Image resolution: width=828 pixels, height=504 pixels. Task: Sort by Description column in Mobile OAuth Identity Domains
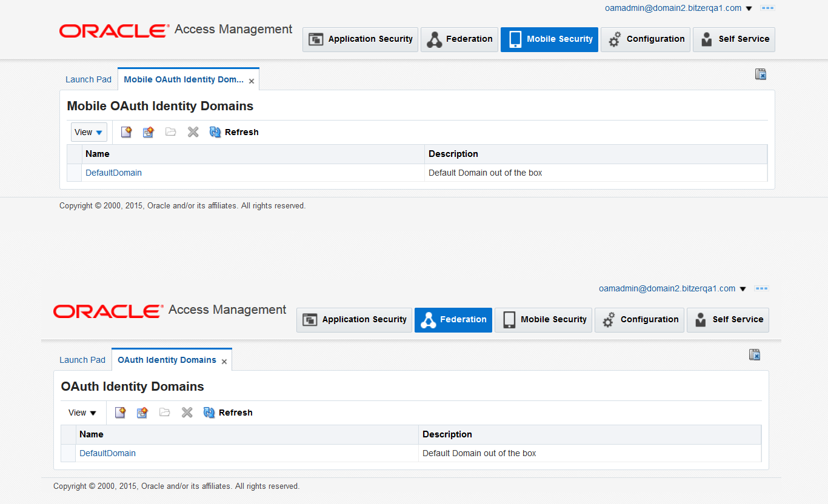pyautogui.click(x=596, y=154)
